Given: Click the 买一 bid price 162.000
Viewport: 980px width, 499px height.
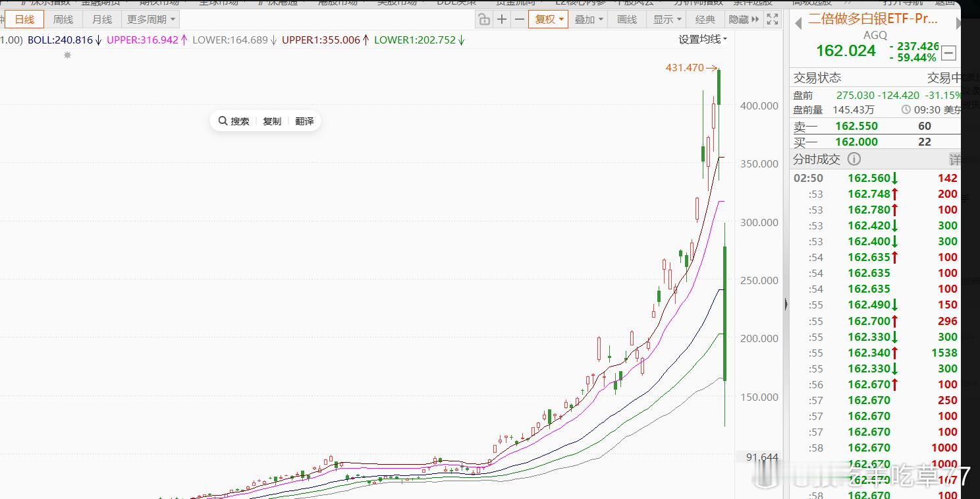Looking at the screenshot, I should point(856,142).
